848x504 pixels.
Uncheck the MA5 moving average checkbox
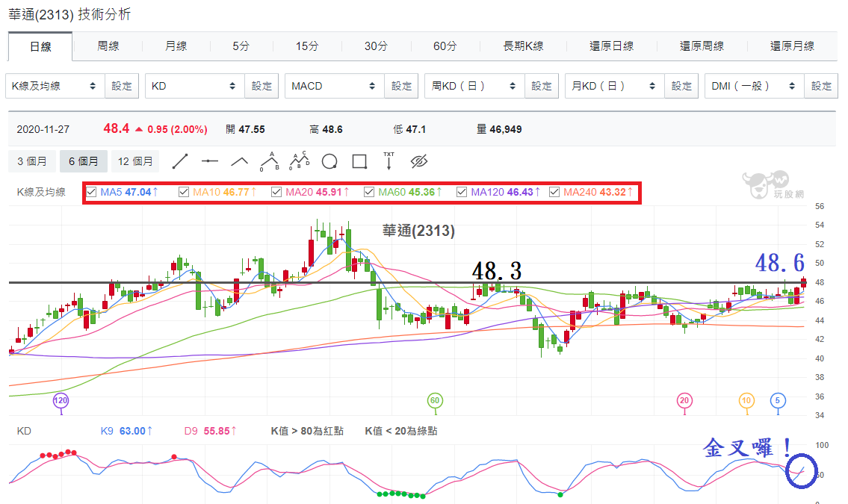coord(91,192)
